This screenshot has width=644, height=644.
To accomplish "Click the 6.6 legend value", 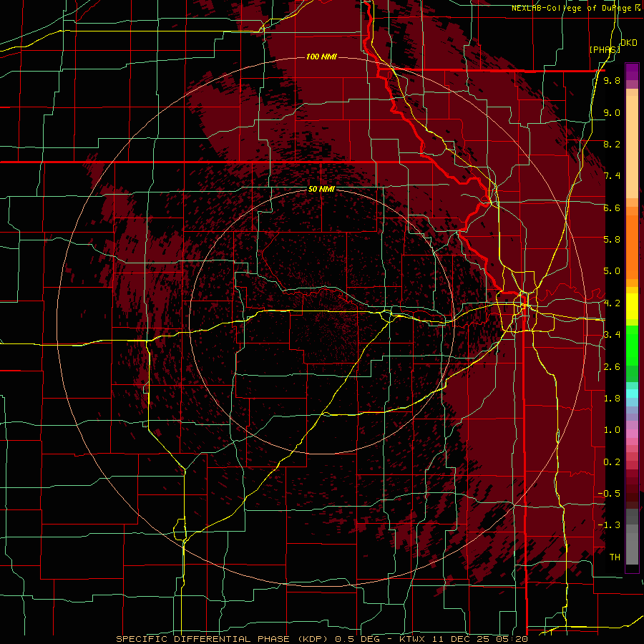I will click(x=612, y=208).
